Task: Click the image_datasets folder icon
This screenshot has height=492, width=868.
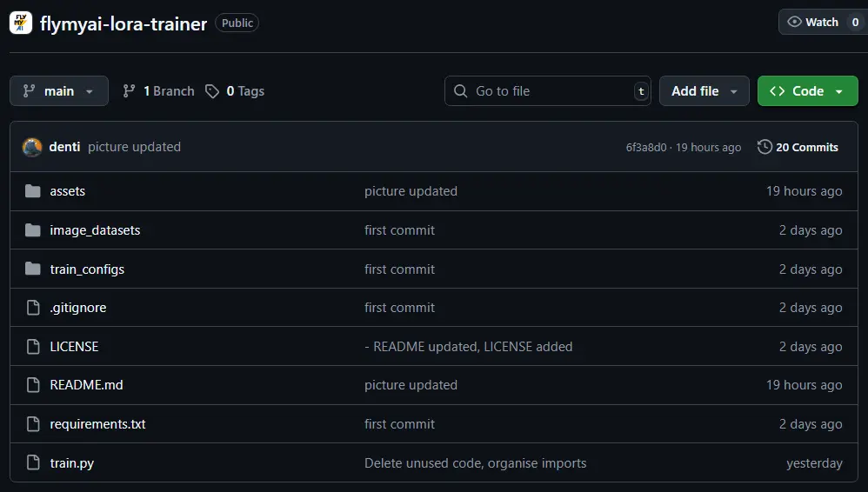Action: point(33,230)
